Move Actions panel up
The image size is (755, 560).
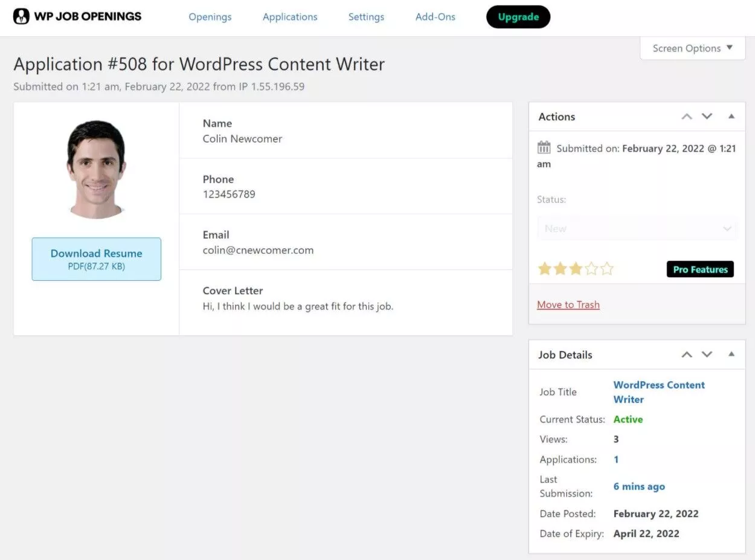tap(687, 117)
